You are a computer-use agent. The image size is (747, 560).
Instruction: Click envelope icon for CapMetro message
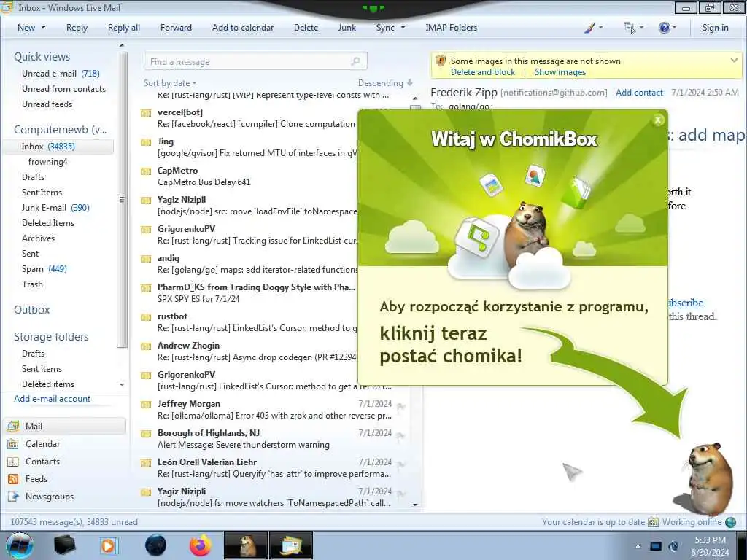click(146, 171)
